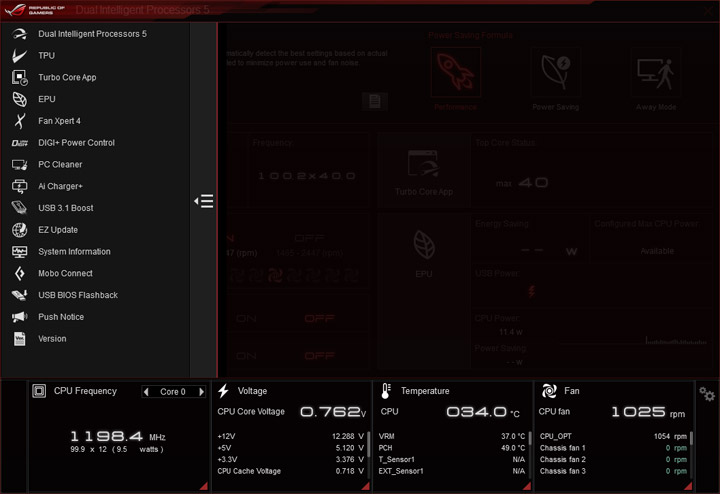Click the 1198.4 MHz frequency value
The height and width of the screenshot is (494, 720).
click(x=118, y=436)
